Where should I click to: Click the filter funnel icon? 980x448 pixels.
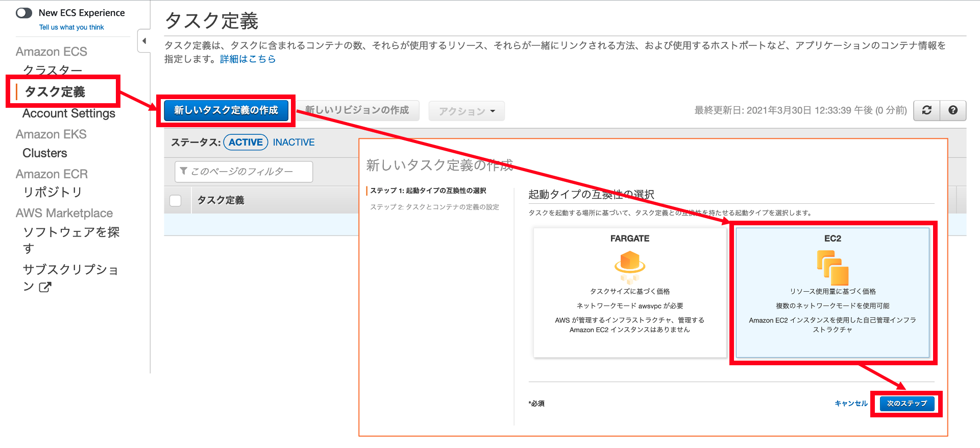[184, 171]
